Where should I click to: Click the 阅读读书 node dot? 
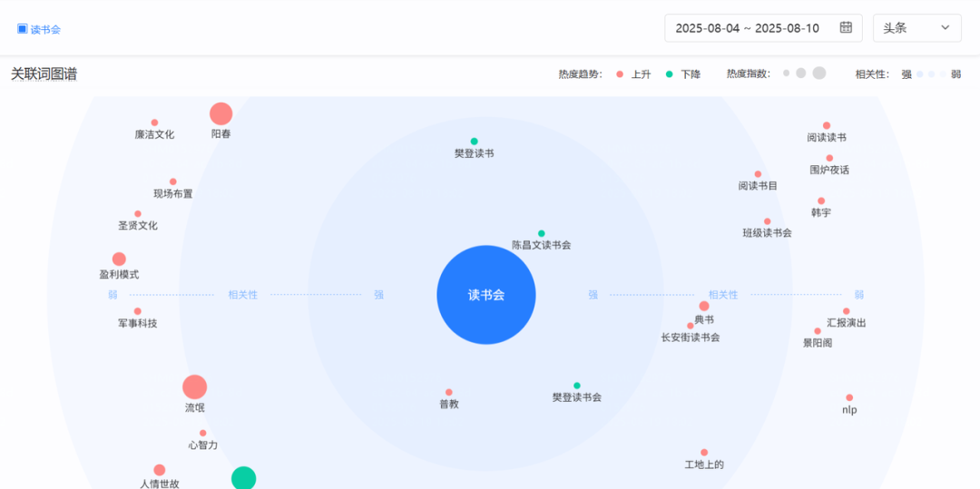(x=827, y=125)
